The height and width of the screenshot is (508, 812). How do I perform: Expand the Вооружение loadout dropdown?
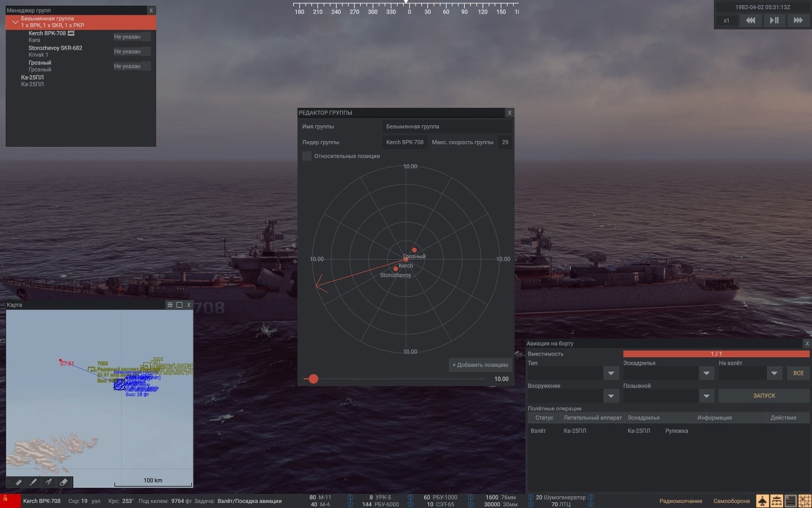pyautogui.click(x=611, y=396)
